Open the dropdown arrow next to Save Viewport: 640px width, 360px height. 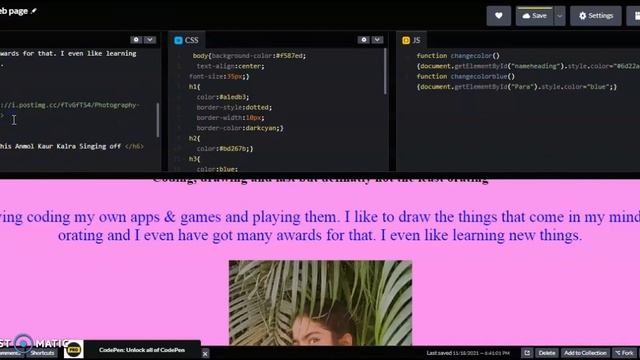[x=560, y=16]
